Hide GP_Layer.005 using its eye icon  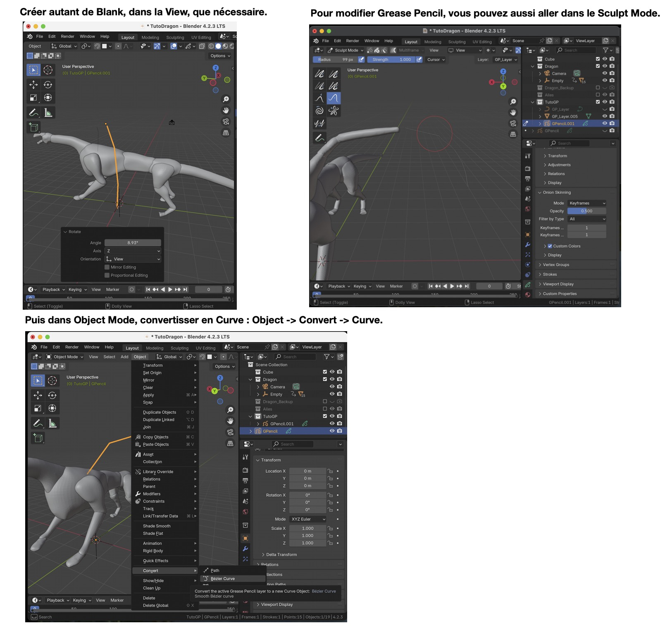click(605, 116)
